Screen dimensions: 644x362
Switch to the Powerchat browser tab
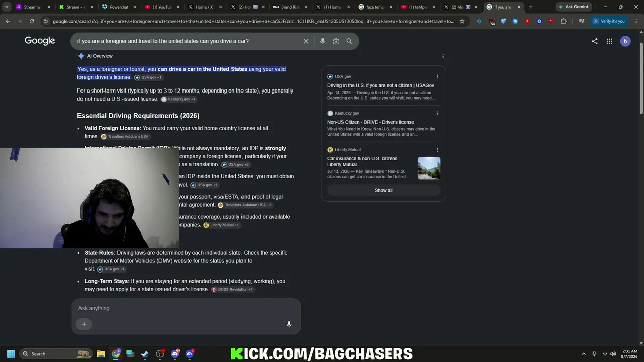118,7
